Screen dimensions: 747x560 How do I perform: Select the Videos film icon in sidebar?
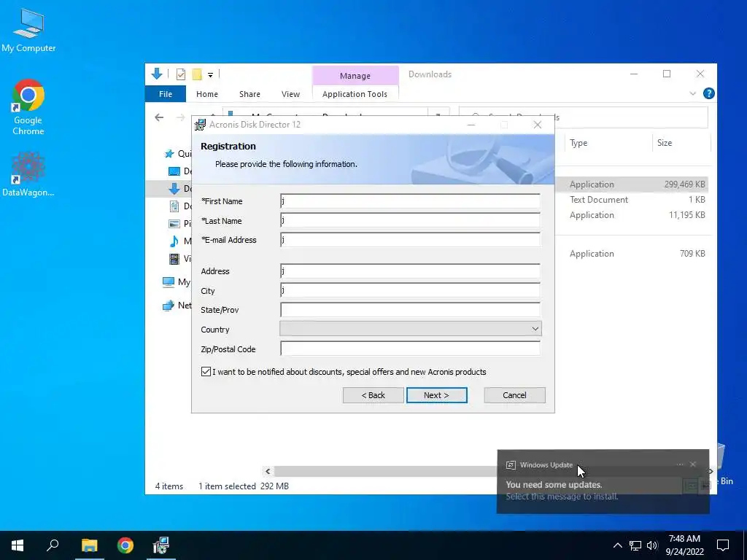tap(174, 259)
